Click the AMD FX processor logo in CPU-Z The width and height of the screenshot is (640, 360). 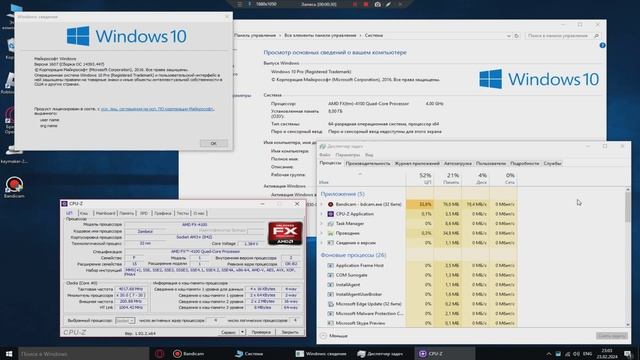(285, 233)
